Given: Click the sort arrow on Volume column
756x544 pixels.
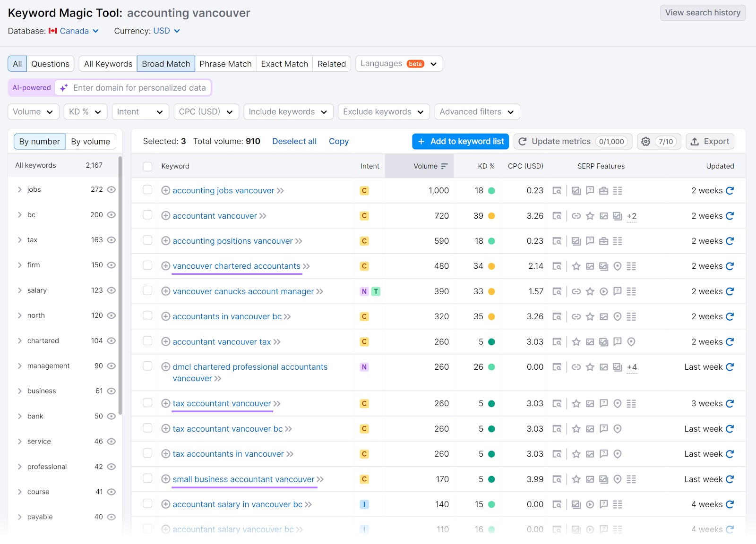Looking at the screenshot, I should pyautogui.click(x=444, y=166).
